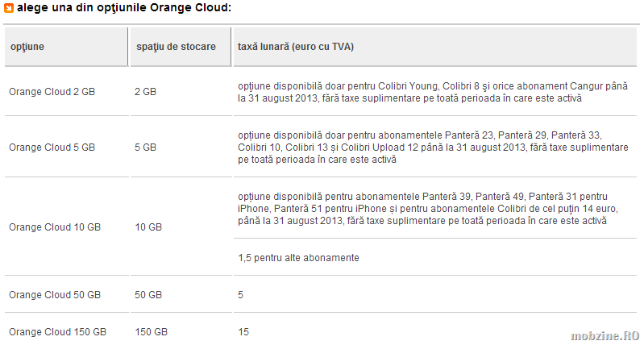
Task: Click the monthly fee value 15
Action: 243,332
